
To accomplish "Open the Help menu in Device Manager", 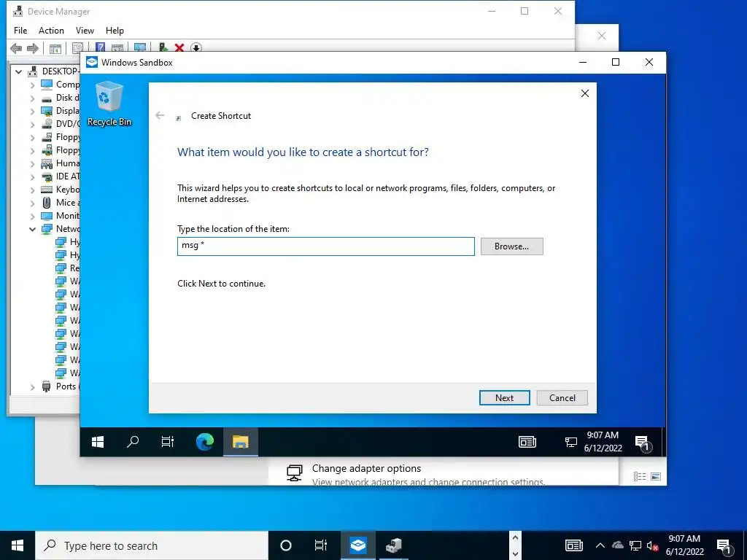I will coord(115,31).
